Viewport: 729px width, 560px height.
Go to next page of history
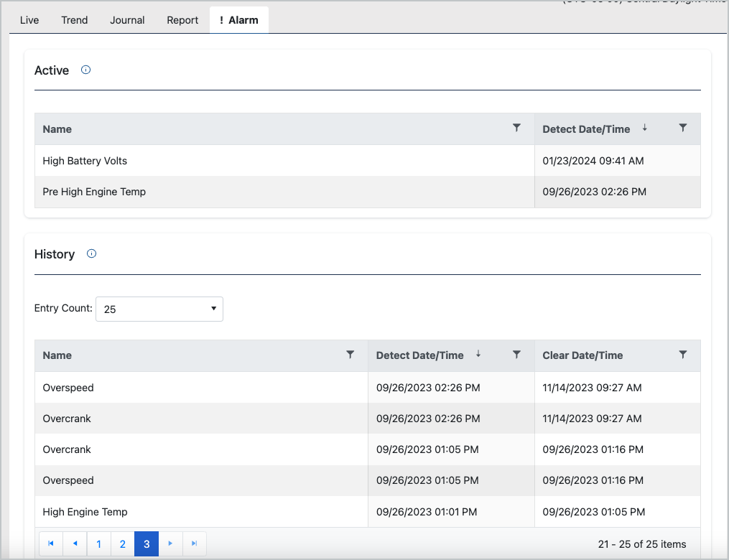[170, 544]
